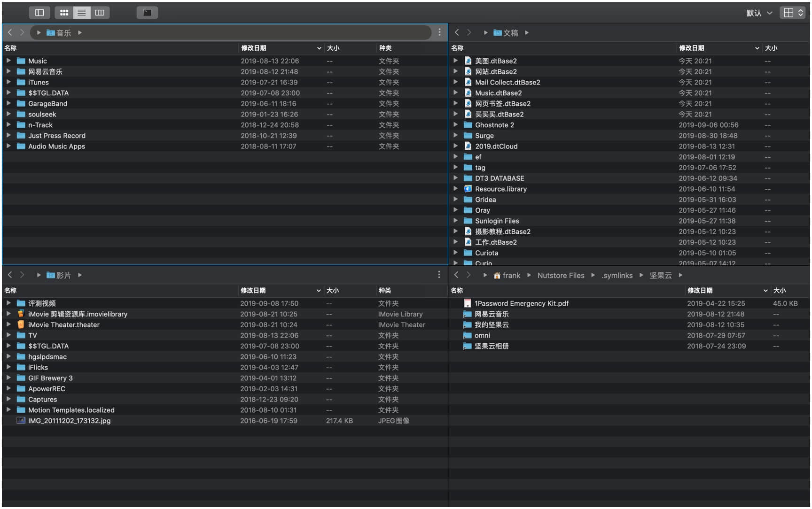Go forward in the 音乐 pane

click(22, 32)
